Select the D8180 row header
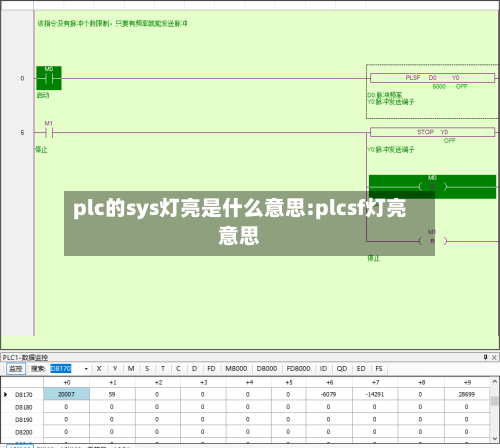The height and width of the screenshot is (448, 500). [x=23, y=407]
